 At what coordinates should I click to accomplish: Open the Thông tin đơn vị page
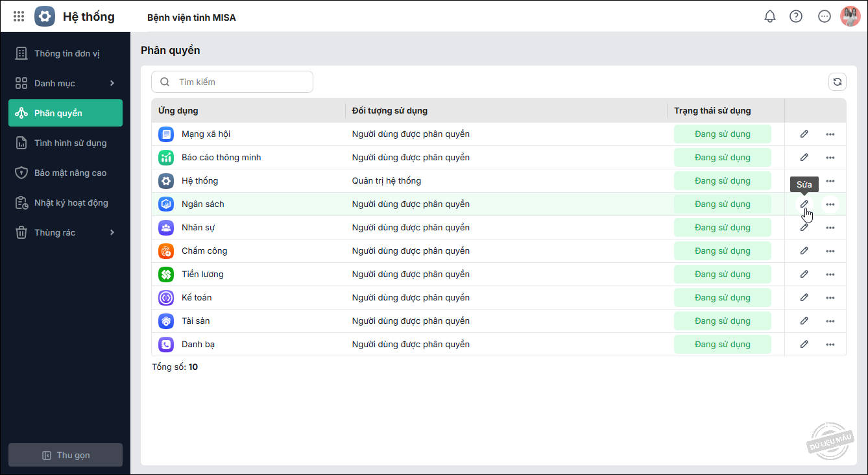(66, 53)
